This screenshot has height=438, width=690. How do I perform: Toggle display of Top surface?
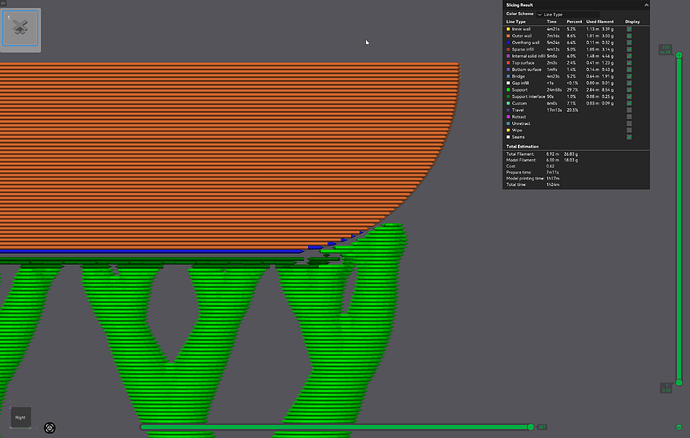pos(629,63)
